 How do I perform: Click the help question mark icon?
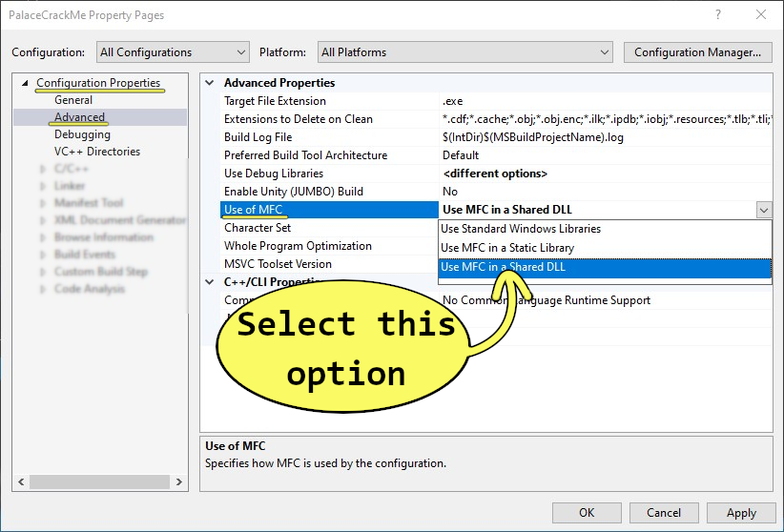coord(718,14)
